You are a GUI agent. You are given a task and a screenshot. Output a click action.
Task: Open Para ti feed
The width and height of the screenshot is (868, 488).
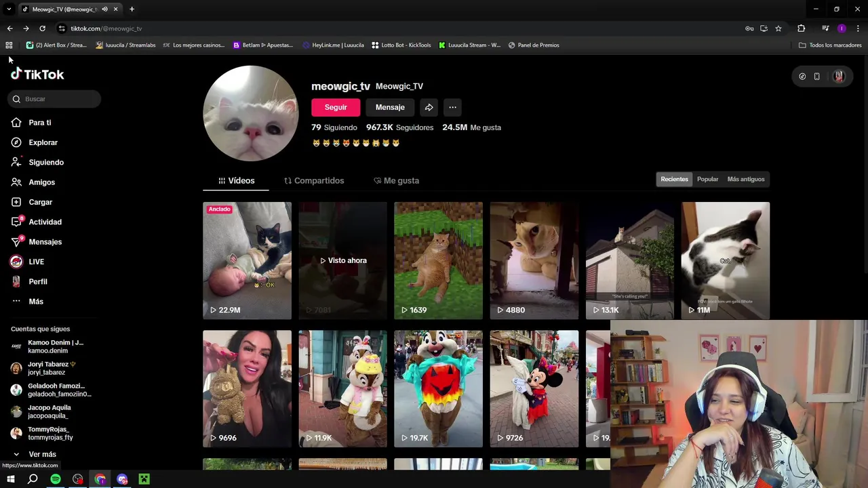(x=31, y=123)
